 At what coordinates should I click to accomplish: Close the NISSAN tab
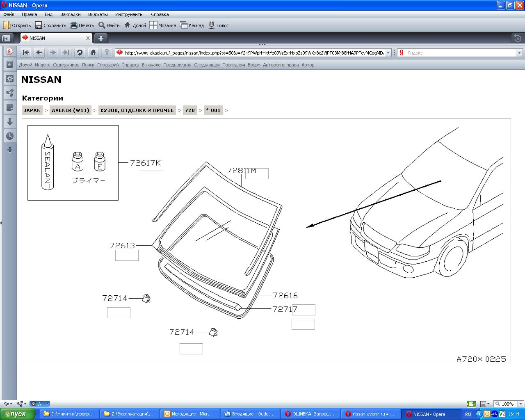pos(87,38)
